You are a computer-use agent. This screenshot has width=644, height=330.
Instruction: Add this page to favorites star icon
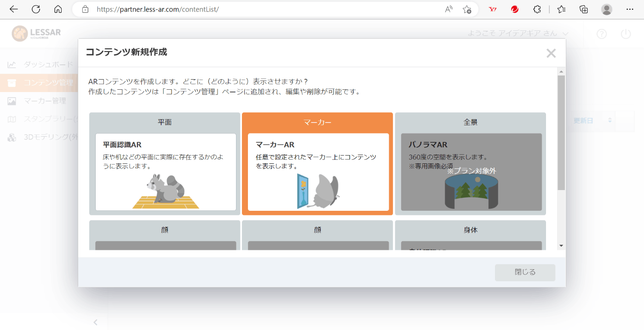click(467, 9)
